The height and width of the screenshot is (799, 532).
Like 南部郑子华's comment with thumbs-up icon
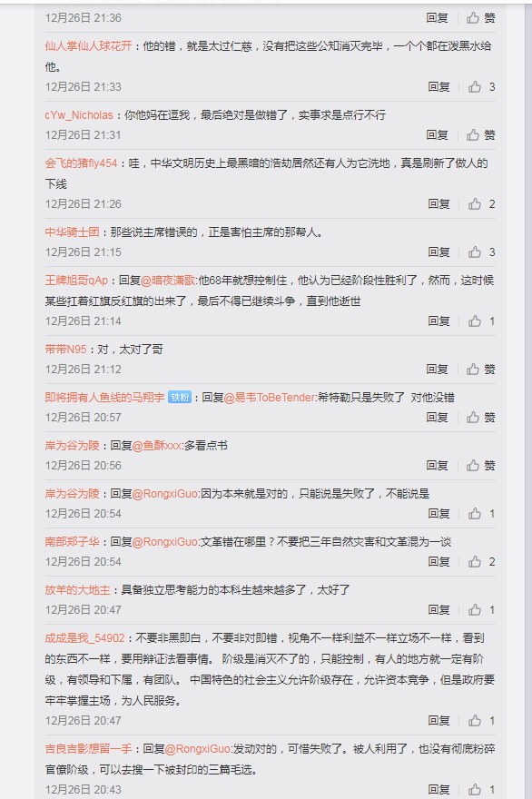[481, 561]
